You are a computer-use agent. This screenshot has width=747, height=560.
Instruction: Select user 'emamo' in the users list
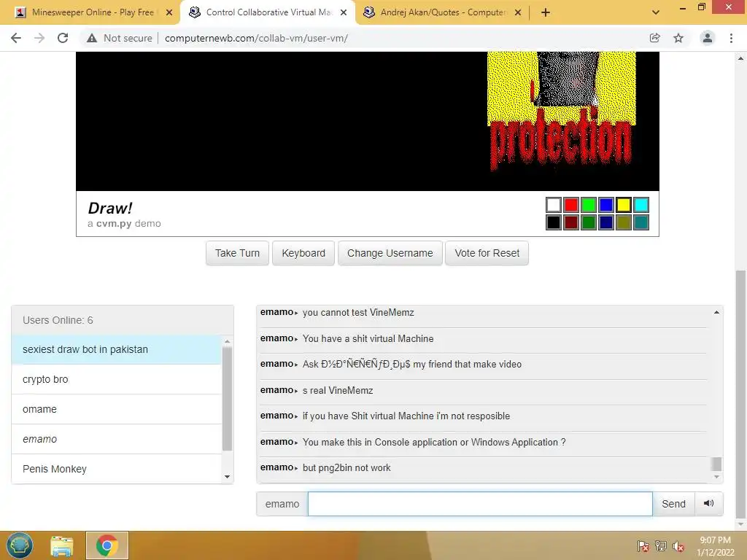point(117,439)
